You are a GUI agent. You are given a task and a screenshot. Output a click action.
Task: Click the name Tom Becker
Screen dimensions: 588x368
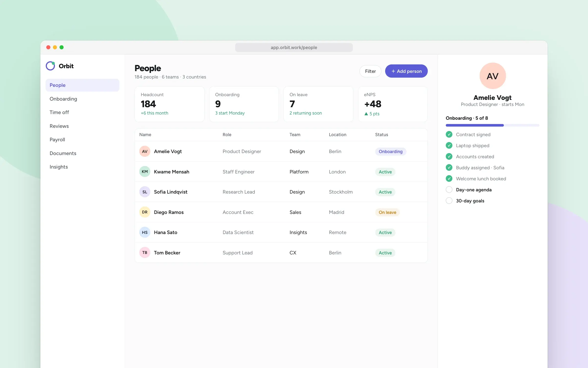[x=167, y=253]
